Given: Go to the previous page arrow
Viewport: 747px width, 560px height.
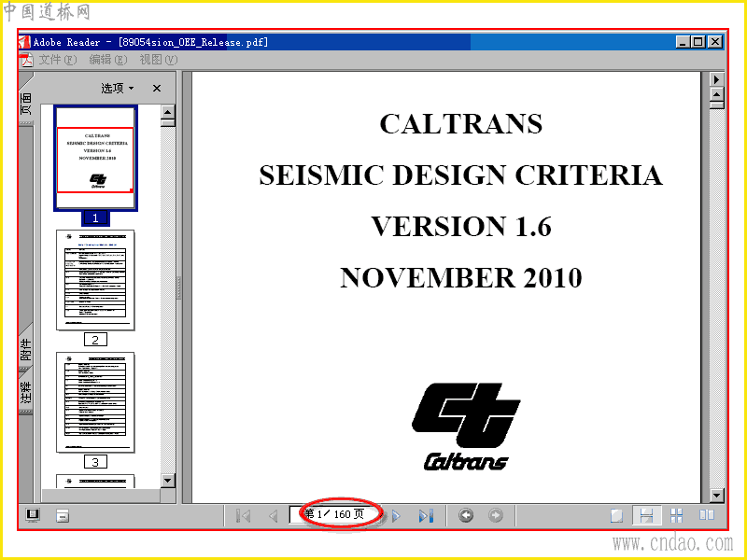Looking at the screenshot, I should pyautogui.click(x=274, y=516).
